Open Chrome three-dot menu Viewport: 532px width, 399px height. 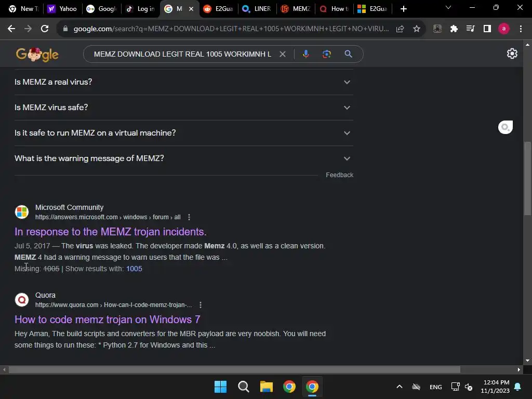point(521,29)
